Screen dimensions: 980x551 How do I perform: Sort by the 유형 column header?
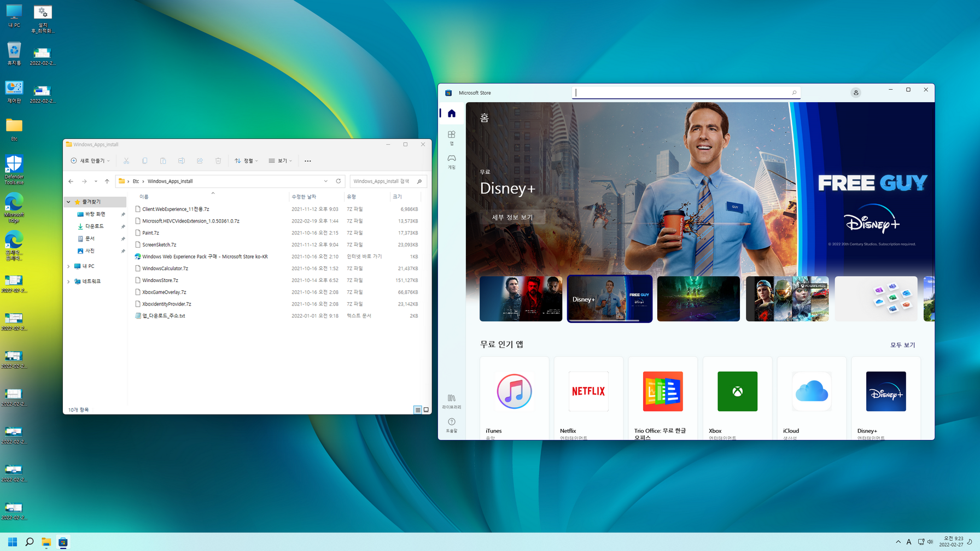[366, 197]
